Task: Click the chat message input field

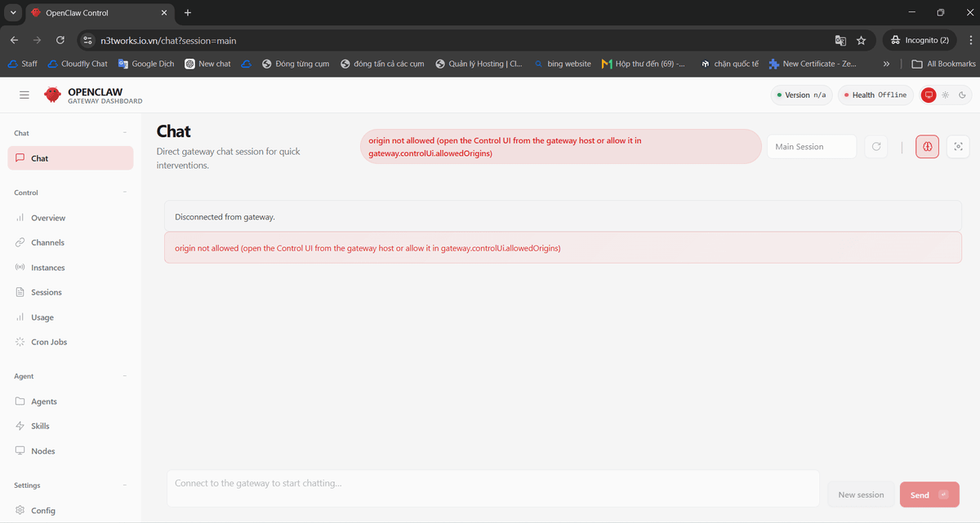Action: (x=492, y=488)
